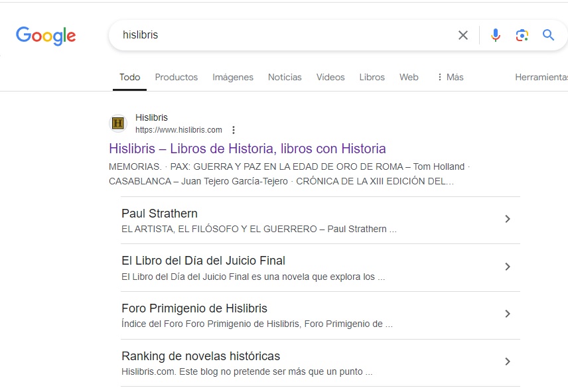Screen dimensions: 568x392
Task: Open result Hislibris – Libros de Historia
Action: [248, 149]
